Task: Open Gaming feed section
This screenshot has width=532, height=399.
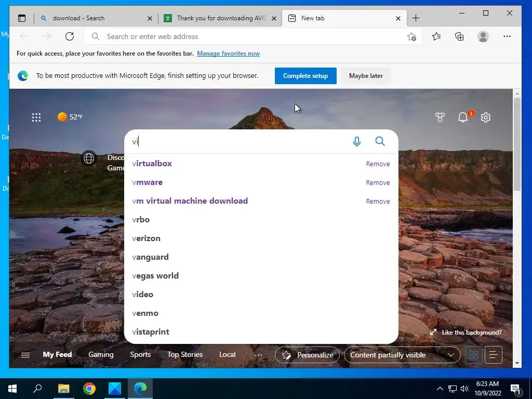Action: [x=101, y=354]
